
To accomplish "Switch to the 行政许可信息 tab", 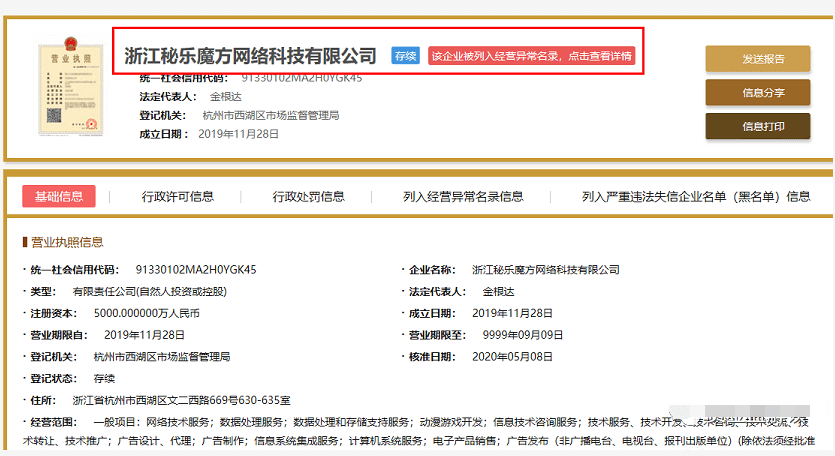I will (178, 197).
